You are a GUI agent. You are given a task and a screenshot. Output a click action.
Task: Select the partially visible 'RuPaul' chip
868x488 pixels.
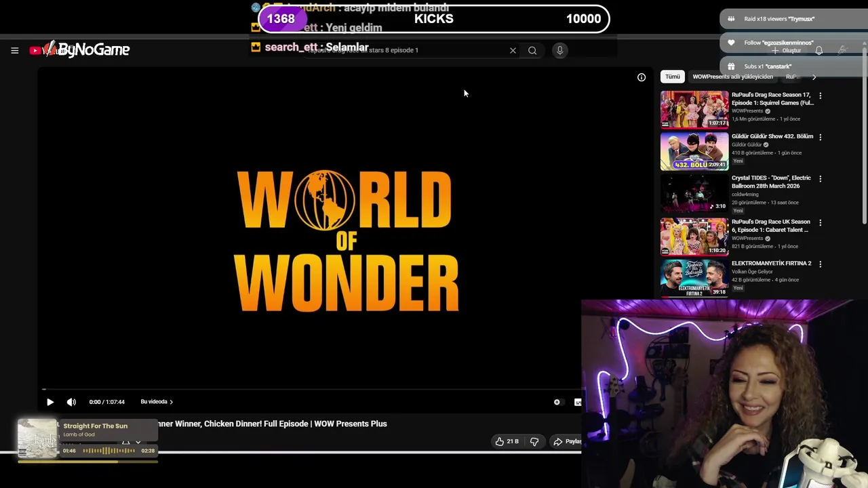[792, 77]
